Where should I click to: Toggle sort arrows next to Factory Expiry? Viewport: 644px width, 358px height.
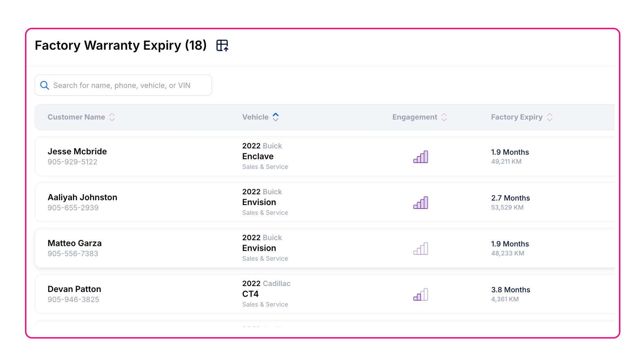[x=550, y=117]
